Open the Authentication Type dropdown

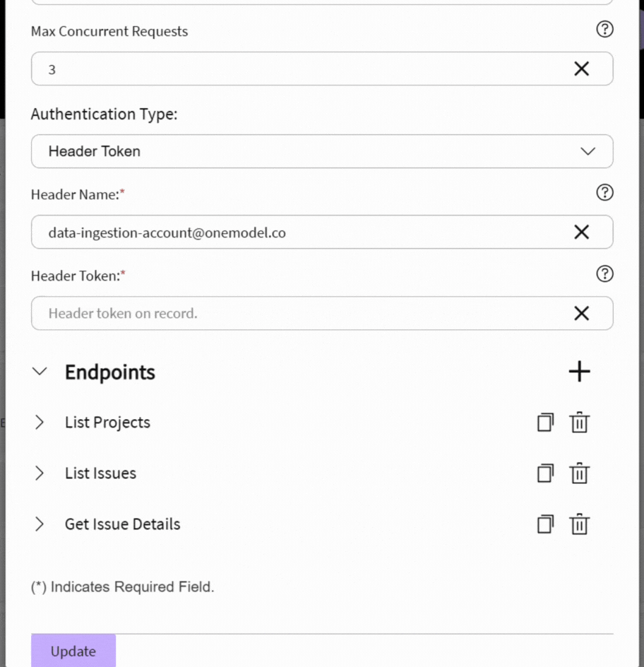[322, 151]
